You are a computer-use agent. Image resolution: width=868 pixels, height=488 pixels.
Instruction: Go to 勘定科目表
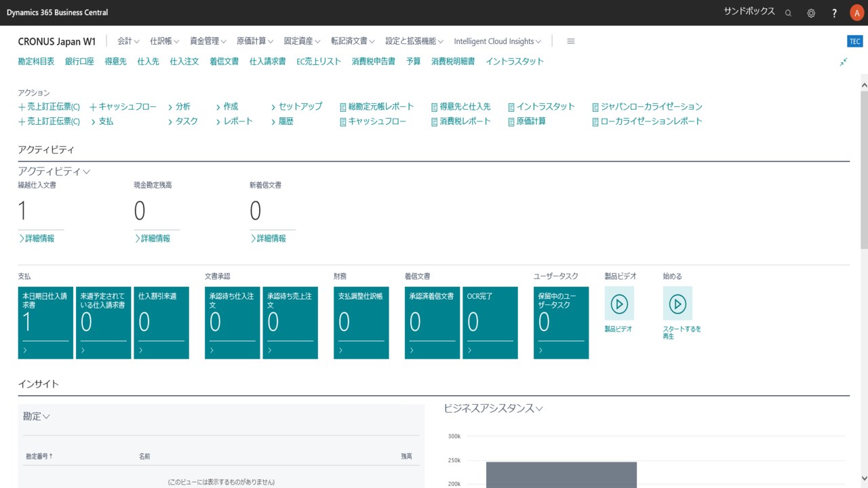click(x=36, y=61)
